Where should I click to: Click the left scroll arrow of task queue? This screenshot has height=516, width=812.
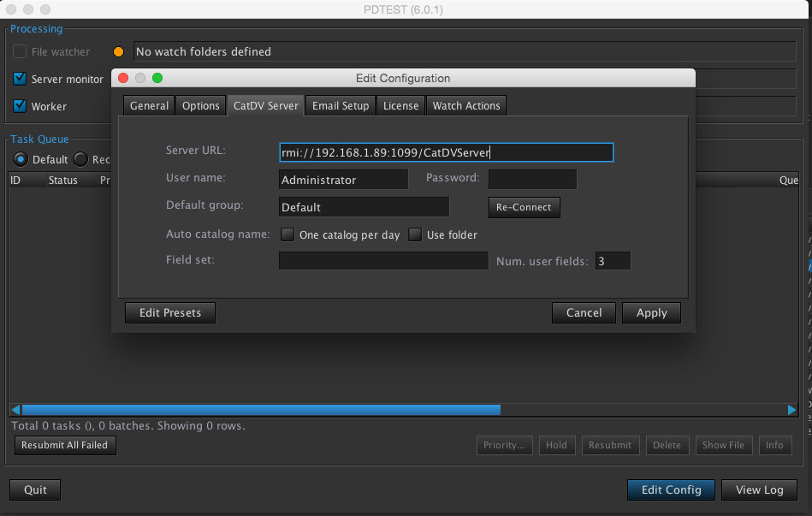(15, 410)
